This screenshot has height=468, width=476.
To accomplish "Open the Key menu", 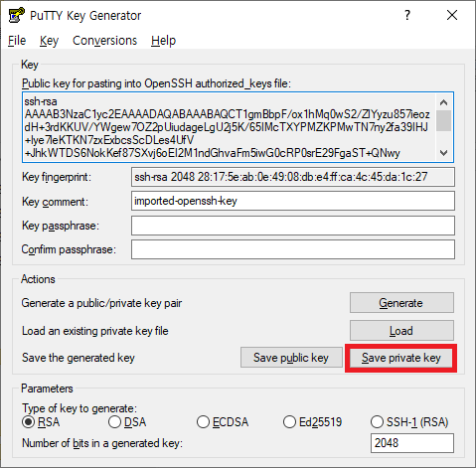I will click(49, 41).
